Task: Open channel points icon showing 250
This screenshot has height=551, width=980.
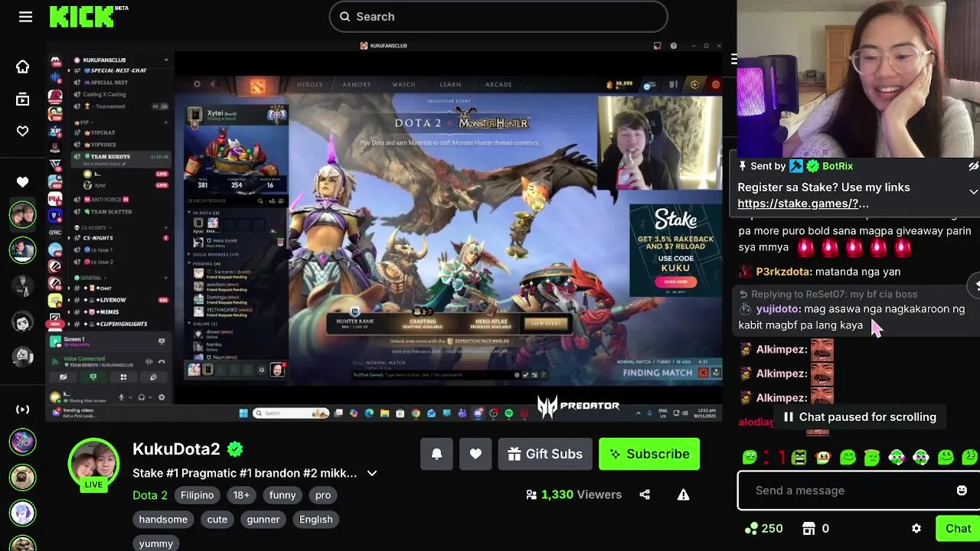Action: 763,529
